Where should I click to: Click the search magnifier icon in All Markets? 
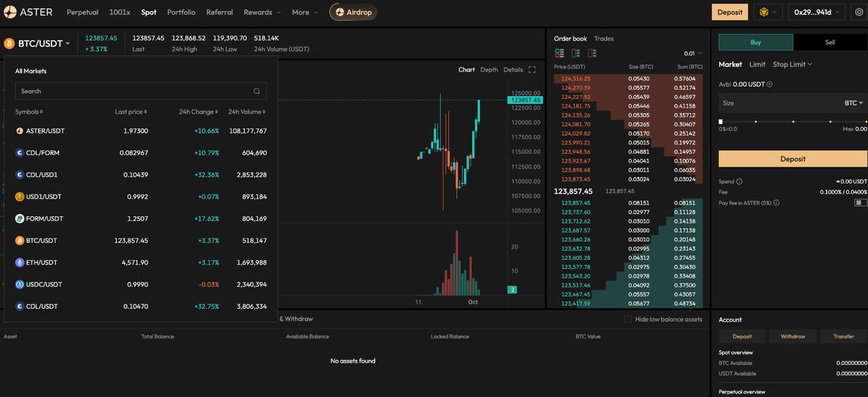[257, 91]
